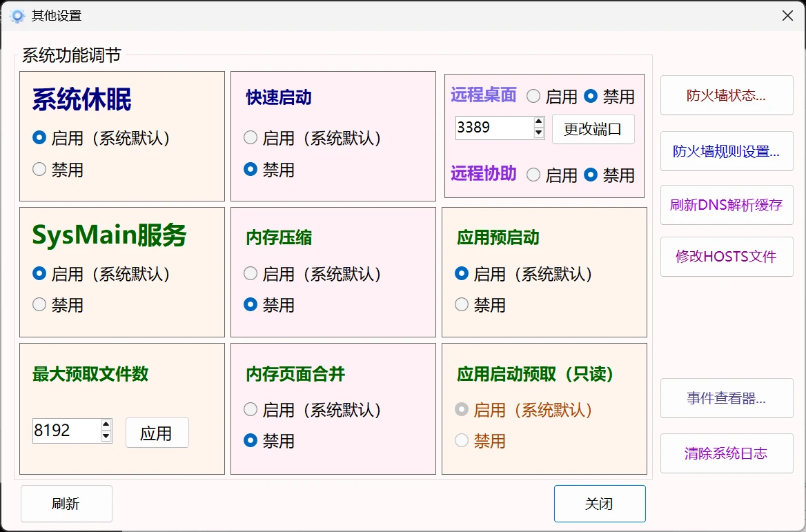Disable SysMain服务 service
Image resolution: width=806 pixels, height=532 pixels.
click(39, 305)
